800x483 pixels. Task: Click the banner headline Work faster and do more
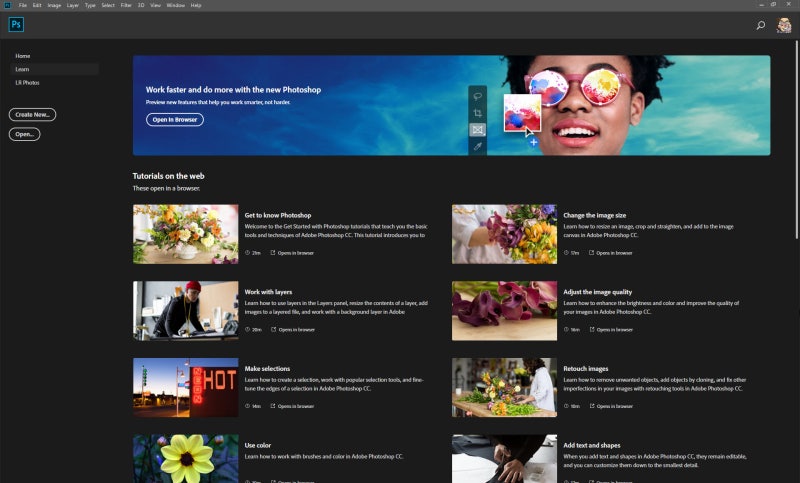pos(233,90)
